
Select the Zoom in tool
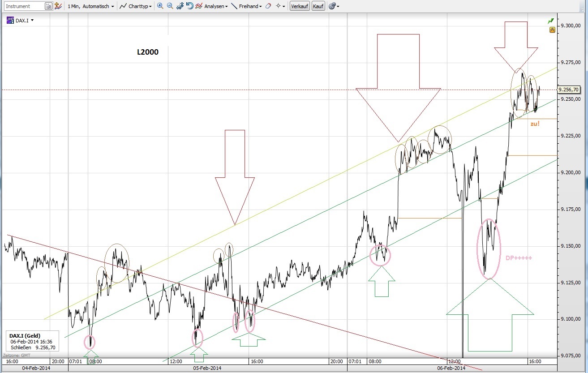[159, 6]
